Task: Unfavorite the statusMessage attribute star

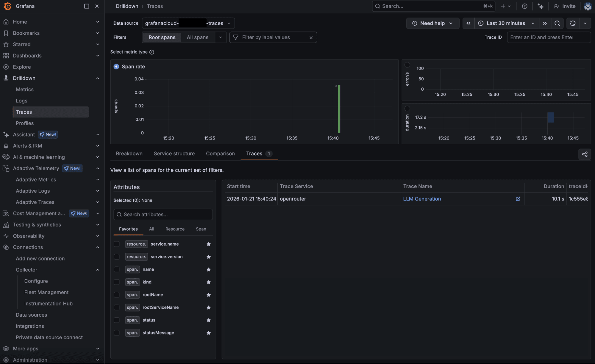Action: click(208, 333)
